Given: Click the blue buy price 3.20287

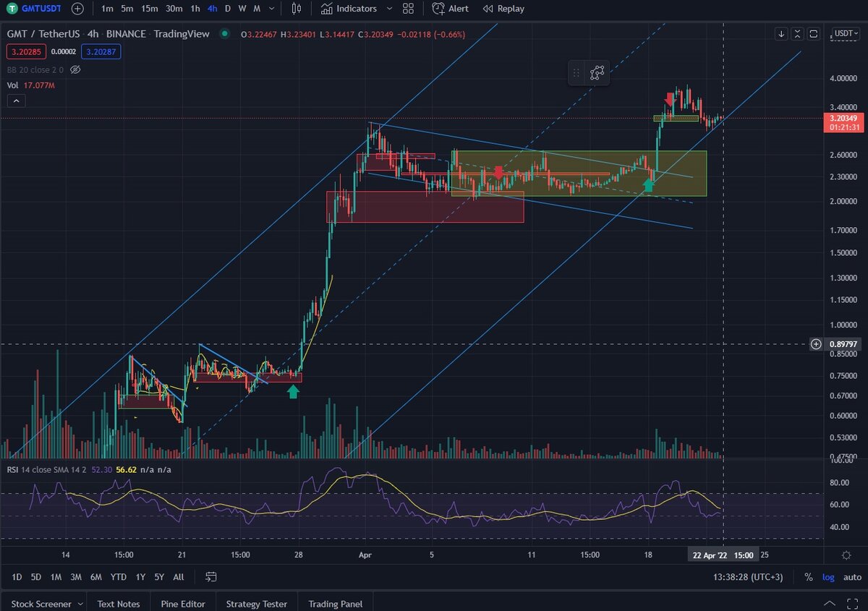Looking at the screenshot, I should coord(101,51).
